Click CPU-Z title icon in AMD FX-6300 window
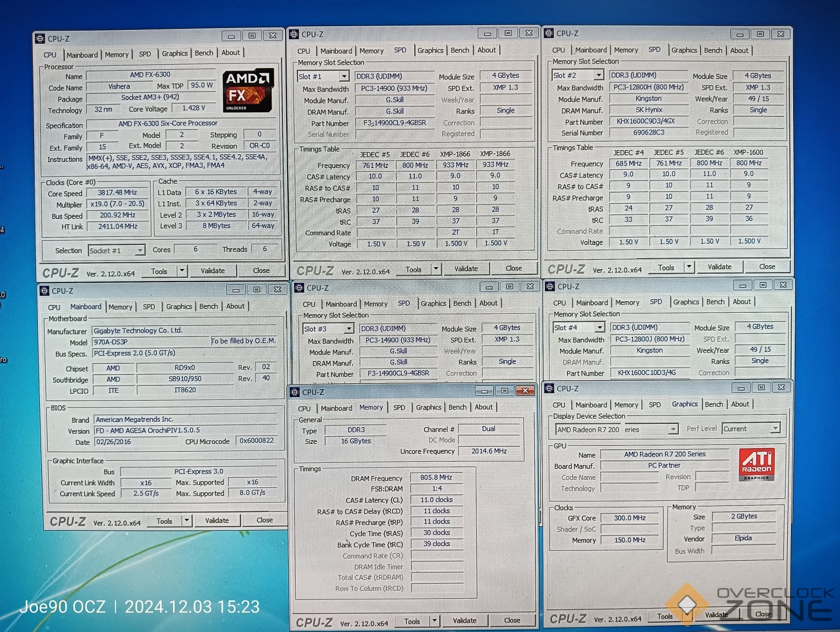The width and height of the screenshot is (840, 632). 40,38
